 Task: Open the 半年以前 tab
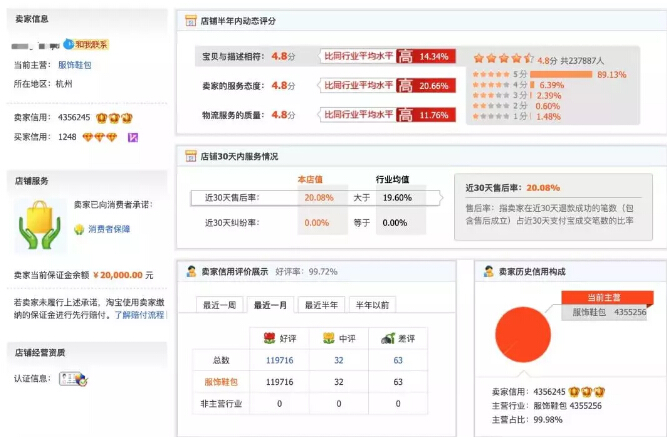coord(372,305)
